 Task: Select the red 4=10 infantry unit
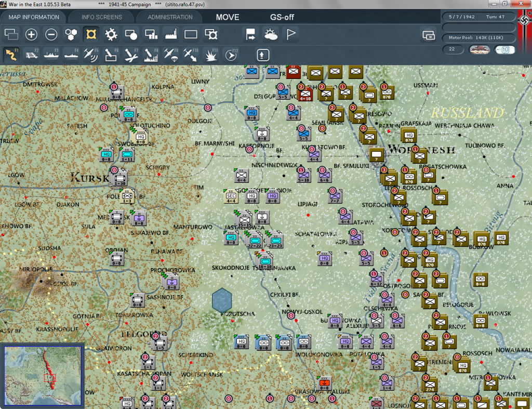click(x=305, y=94)
